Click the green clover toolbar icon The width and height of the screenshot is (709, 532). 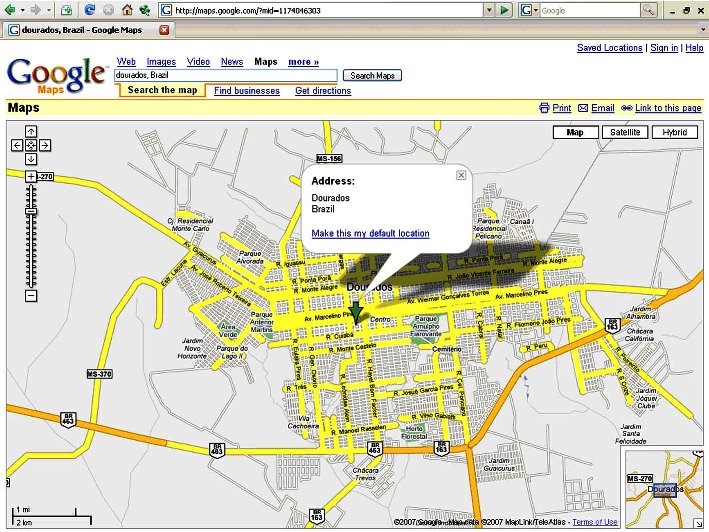145,9
